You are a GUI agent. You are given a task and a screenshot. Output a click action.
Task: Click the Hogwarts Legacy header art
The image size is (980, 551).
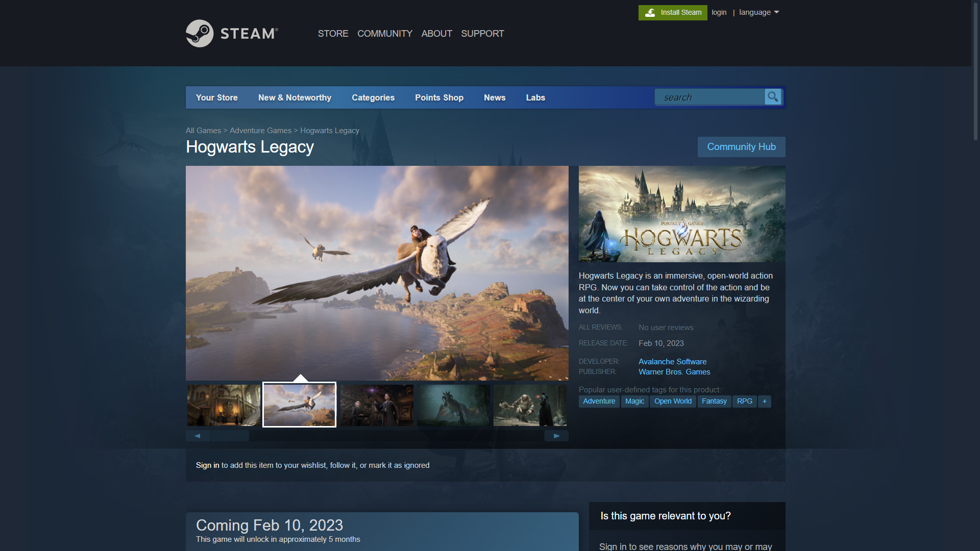(x=682, y=214)
